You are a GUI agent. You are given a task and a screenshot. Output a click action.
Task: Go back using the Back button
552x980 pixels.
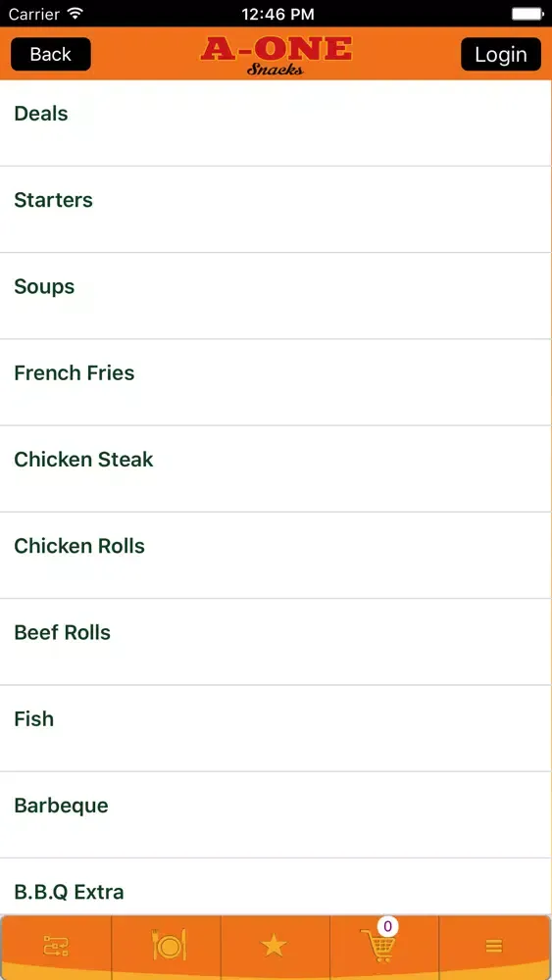(x=51, y=54)
